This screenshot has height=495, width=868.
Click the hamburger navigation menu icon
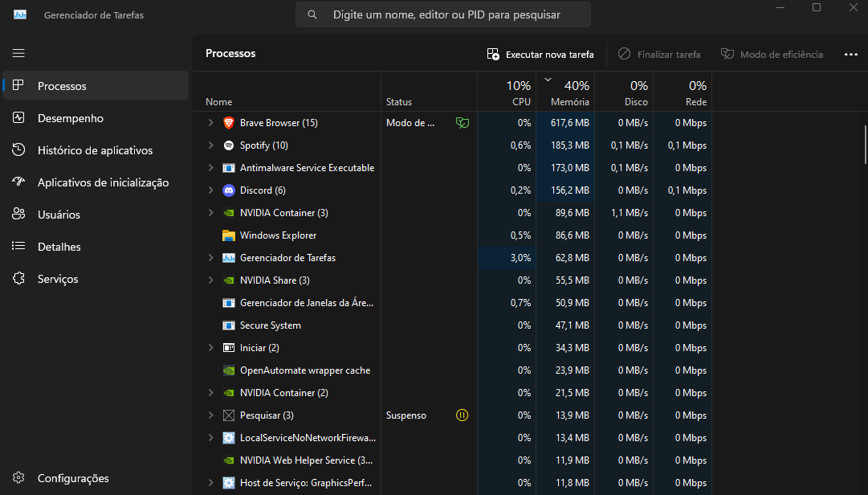pyautogui.click(x=18, y=53)
